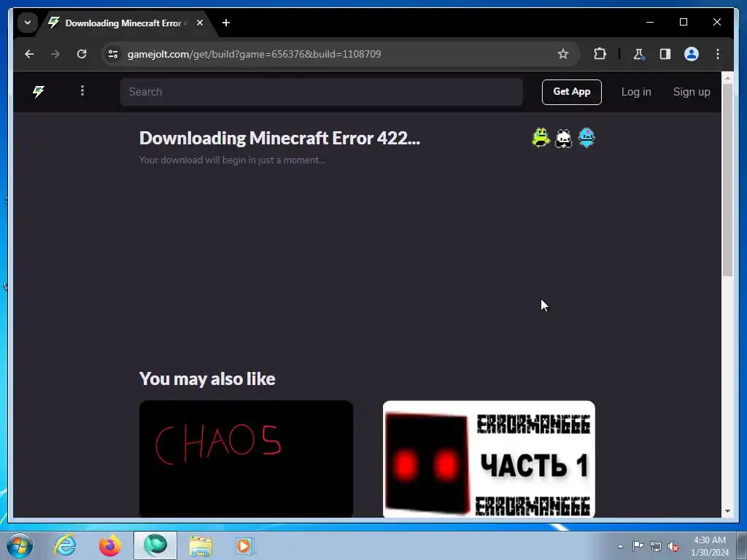The image size is (747, 560).
Task: Open the ERRORMAN666 ЧАСТЬ 1 thumbnail
Action: 489,459
